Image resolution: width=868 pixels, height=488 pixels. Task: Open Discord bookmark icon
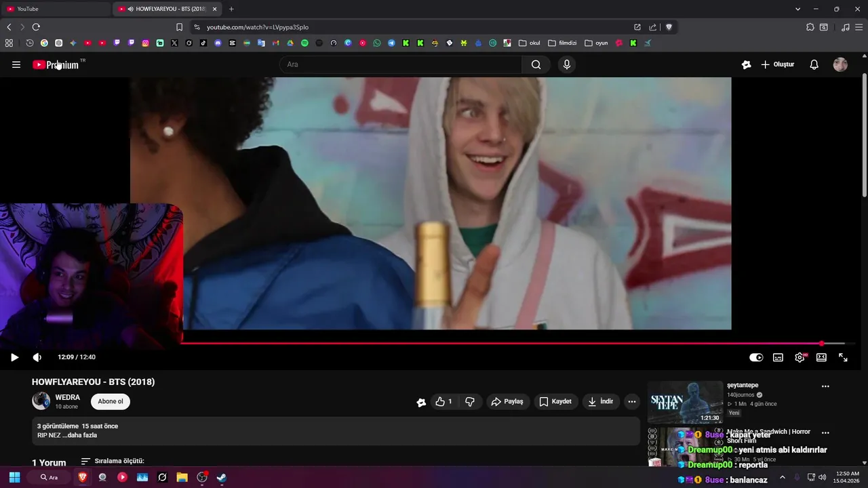[x=218, y=43]
